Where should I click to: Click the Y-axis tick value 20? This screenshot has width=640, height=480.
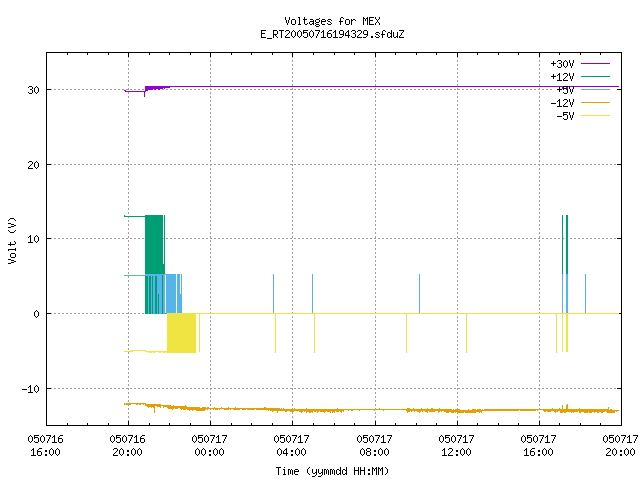point(33,165)
